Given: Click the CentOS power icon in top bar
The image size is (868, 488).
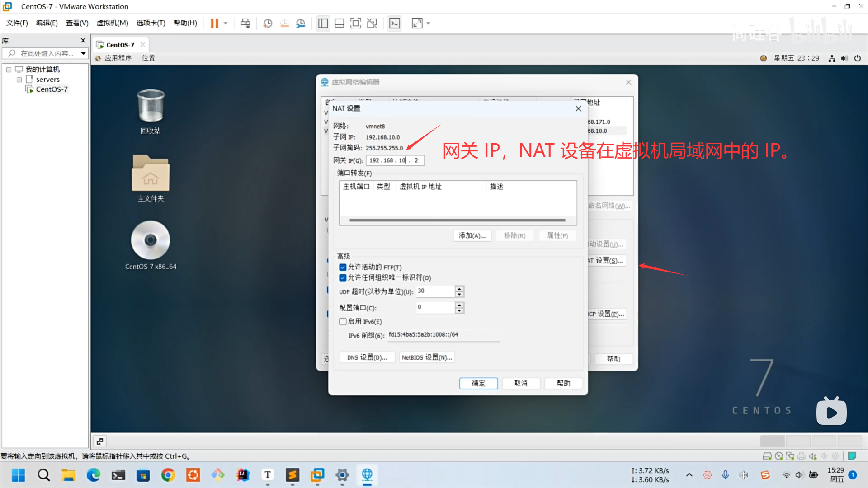Looking at the screenshot, I should tap(858, 58).
